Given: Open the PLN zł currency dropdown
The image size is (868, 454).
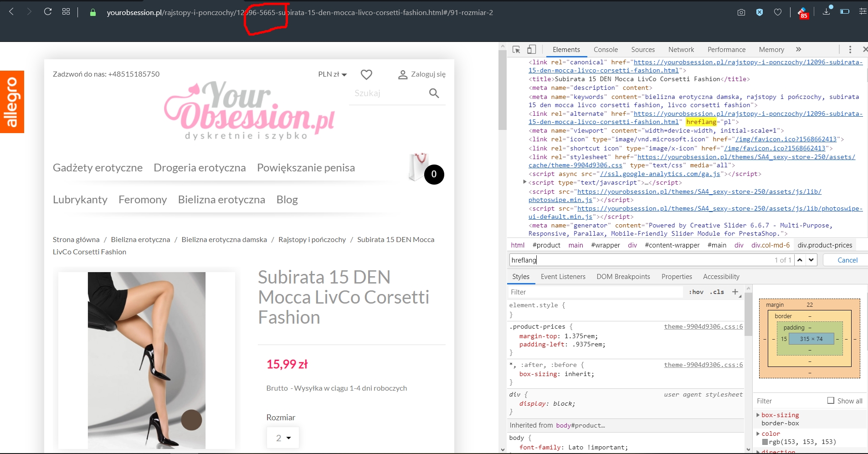Looking at the screenshot, I should point(332,74).
